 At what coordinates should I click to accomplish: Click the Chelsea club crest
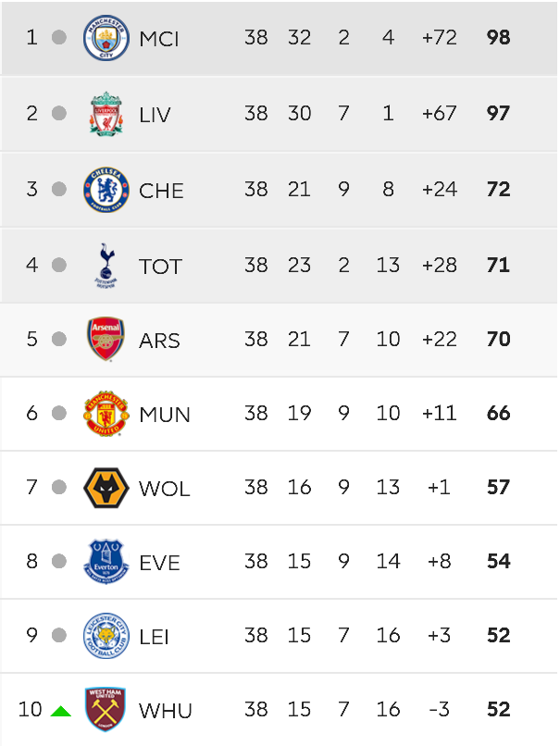click(x=106, y=190)
